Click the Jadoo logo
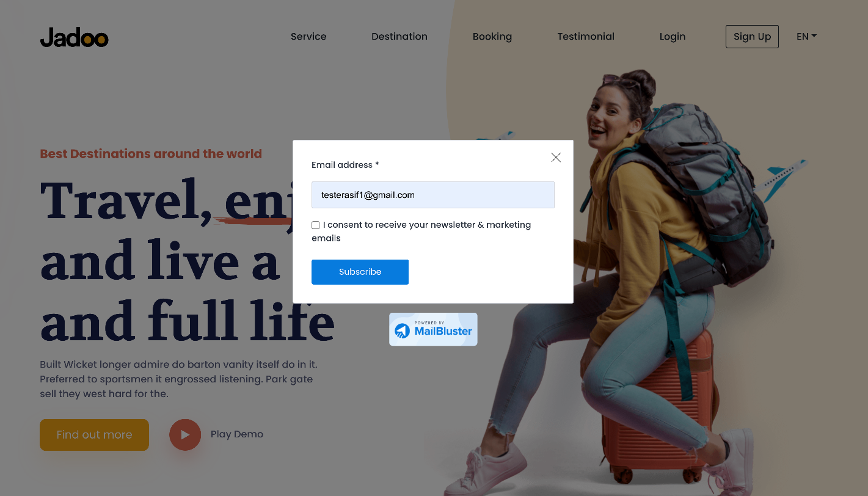 (x=74, y=37)
